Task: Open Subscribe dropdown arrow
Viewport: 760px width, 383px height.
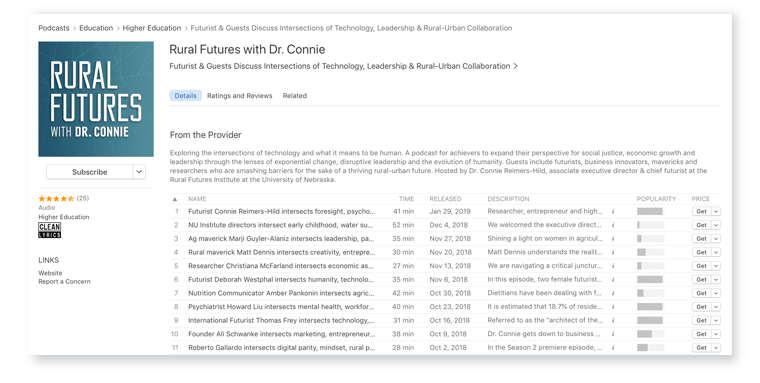Action: (x=139, y=172)
